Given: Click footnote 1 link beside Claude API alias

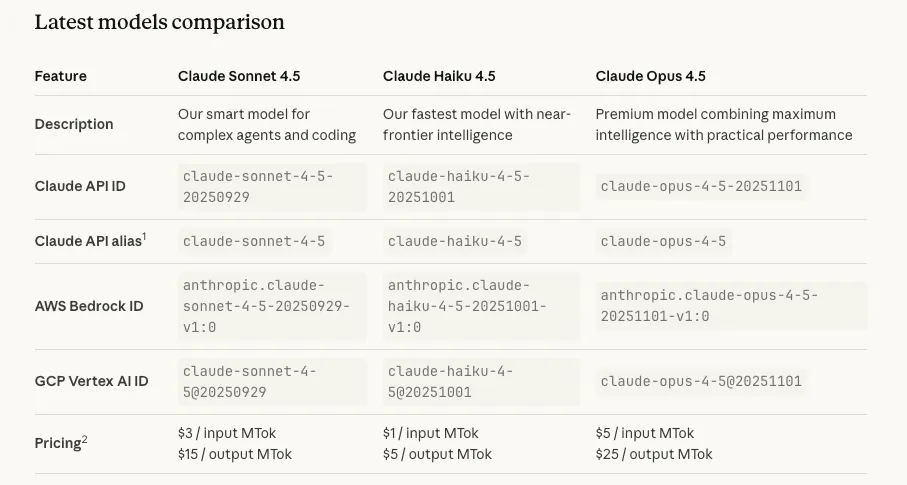Looking at the screenshot, I should tap(144, 236).
